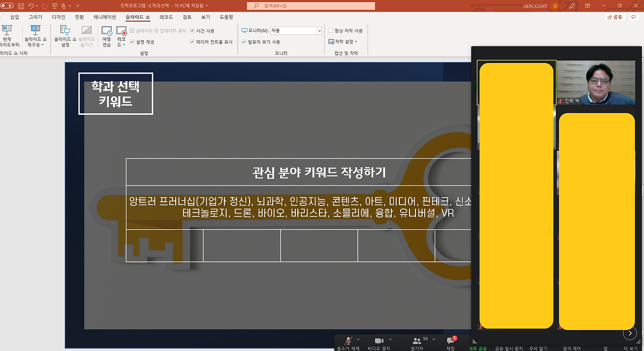The width and height of the screenshot is (644, 351).
Task: Toggle 시간 사용 checkbox
Action: point(193,31)
